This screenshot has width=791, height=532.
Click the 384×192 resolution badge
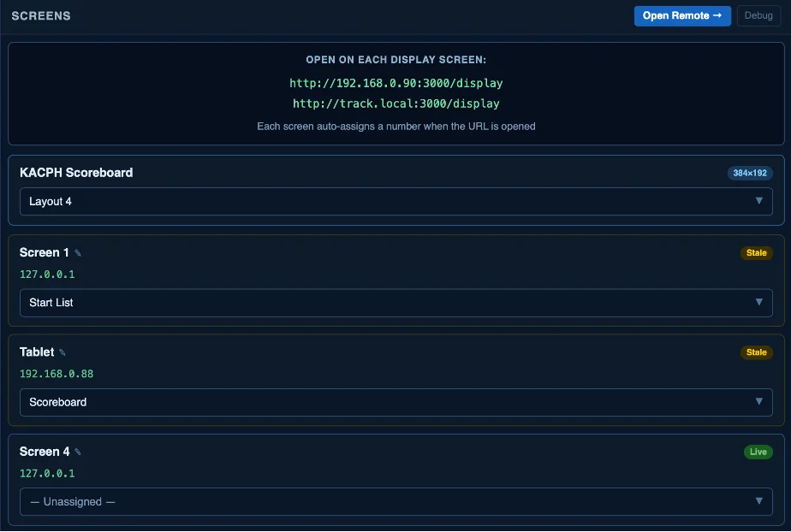(750, 173)
